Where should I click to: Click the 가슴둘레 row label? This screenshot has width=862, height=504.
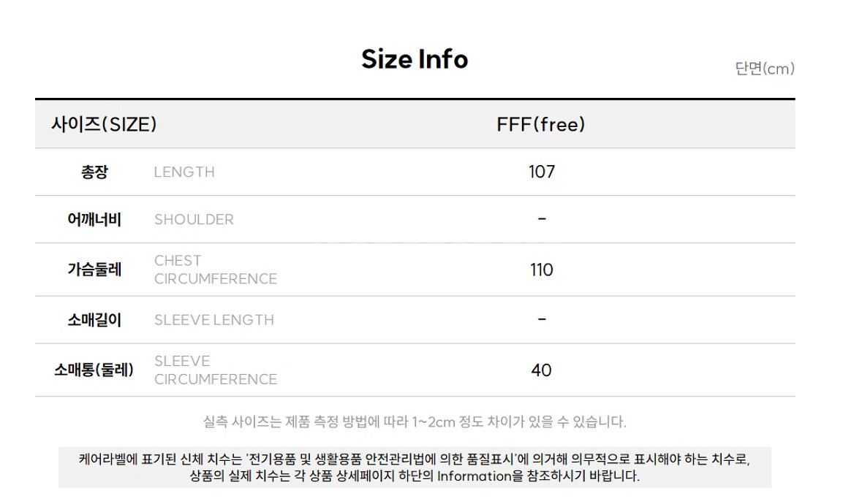(94, 270)
